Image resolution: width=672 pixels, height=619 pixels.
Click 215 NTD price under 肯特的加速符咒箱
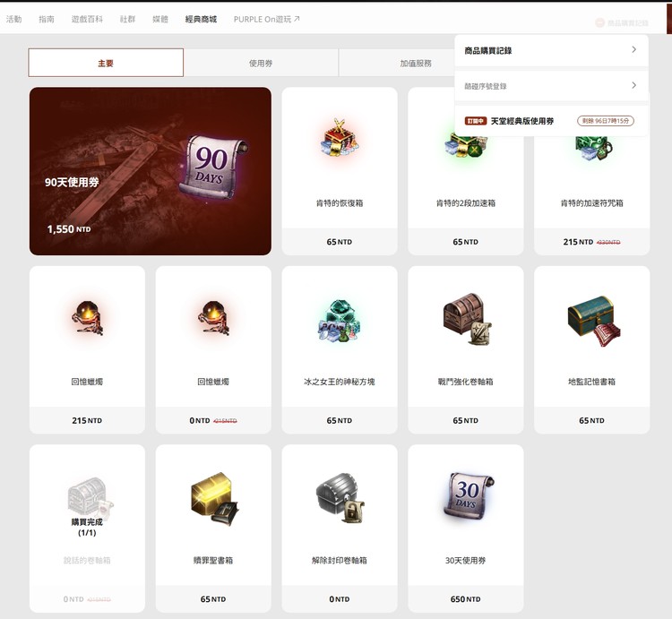pyautogui.click(x=578, y=242)
